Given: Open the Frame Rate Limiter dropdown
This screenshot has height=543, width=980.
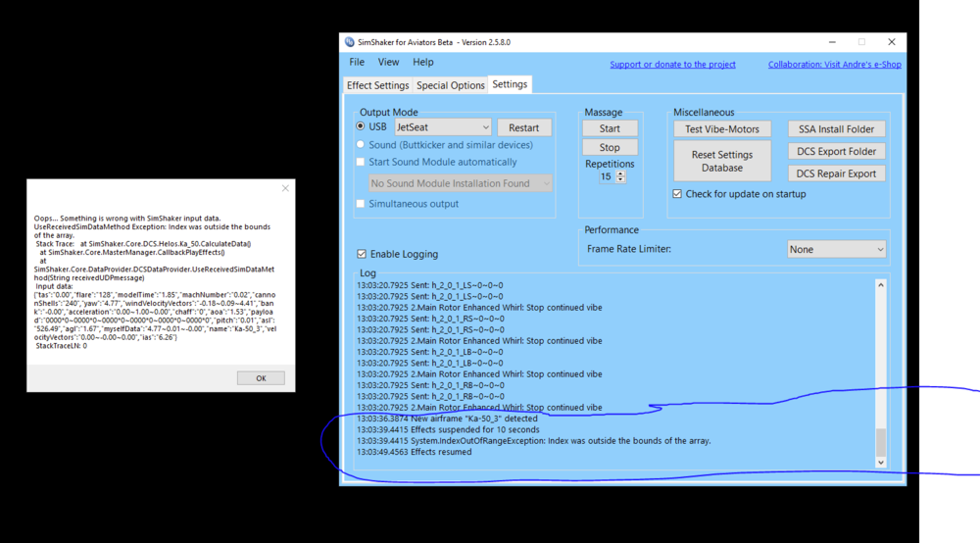Looking at the screenshot, I should point(836,249).
